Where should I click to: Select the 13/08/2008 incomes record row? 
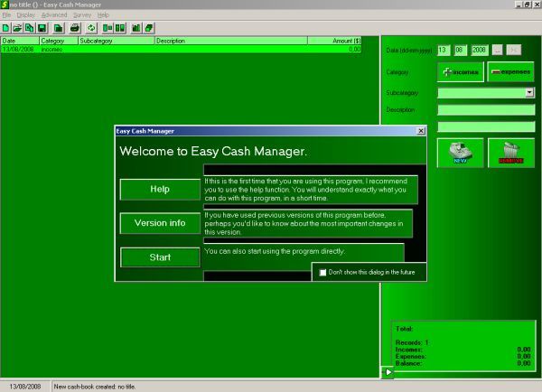tap(182, 49)
